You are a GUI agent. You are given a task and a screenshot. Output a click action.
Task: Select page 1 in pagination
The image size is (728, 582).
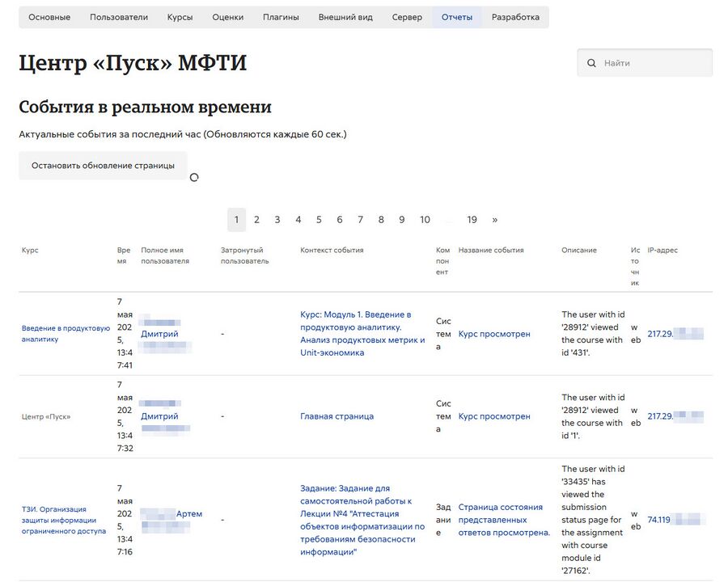(x=236, y=220)
